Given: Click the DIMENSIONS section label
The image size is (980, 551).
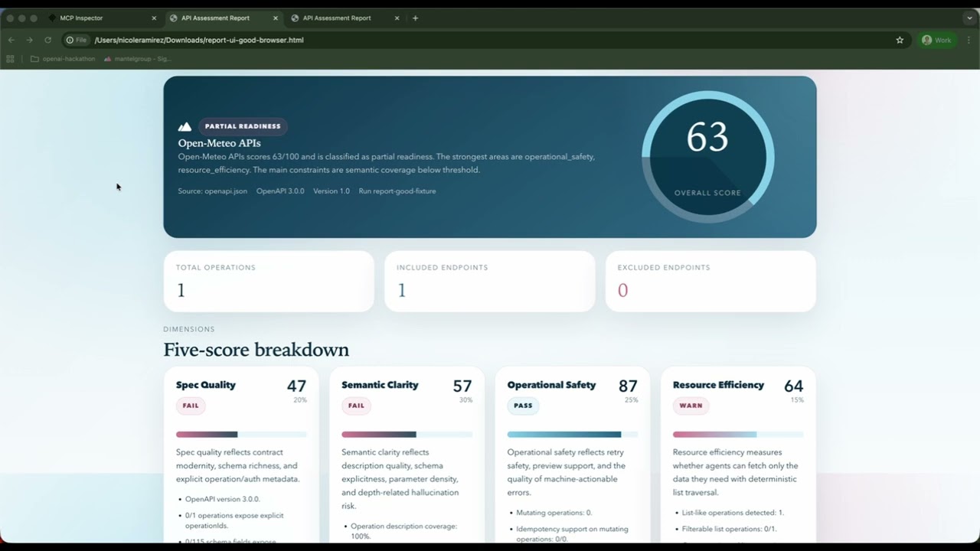Looking at the screenshot, I should click(x=189, y=329).
